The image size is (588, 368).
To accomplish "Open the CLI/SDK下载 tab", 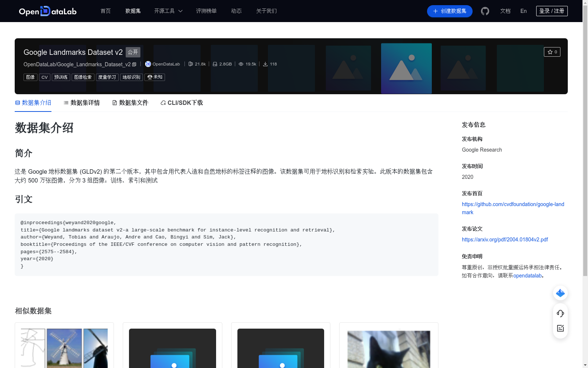I will click(182, 103).
